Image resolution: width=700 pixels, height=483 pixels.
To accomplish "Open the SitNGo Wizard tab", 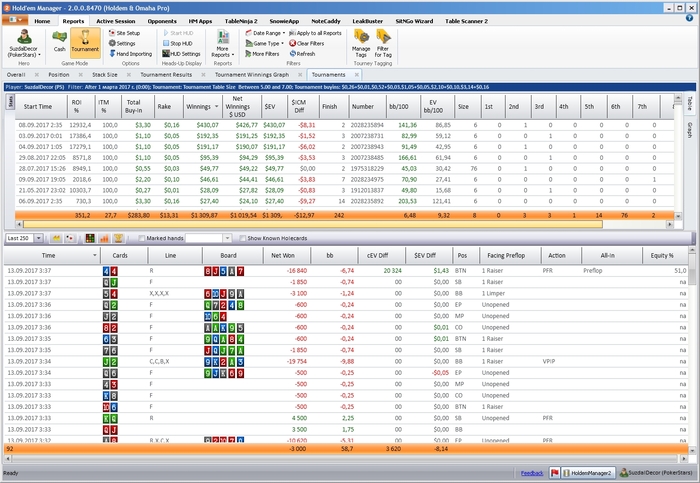I will (x=414, y=21).
